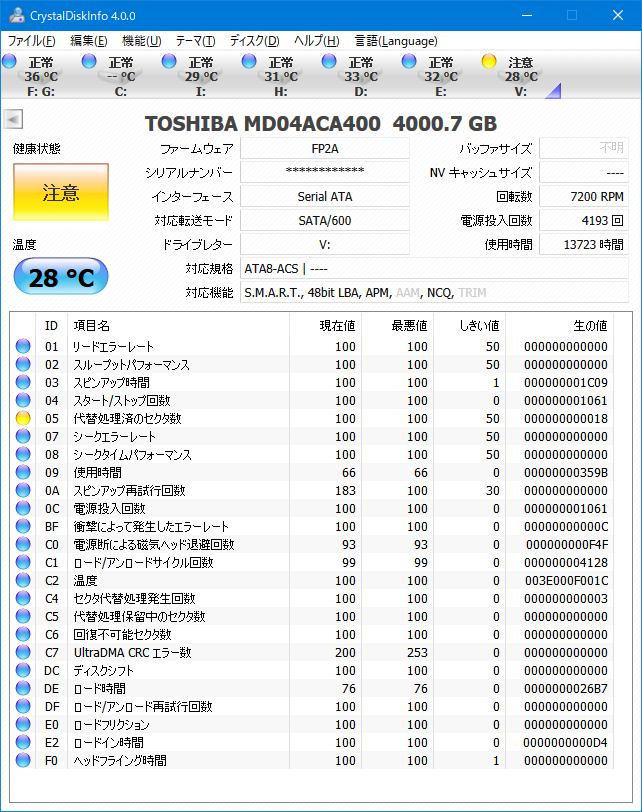Click the 28 °C temperature button
Image resolution: width=642 pixels, height=812 pixels.
[61, 277]
